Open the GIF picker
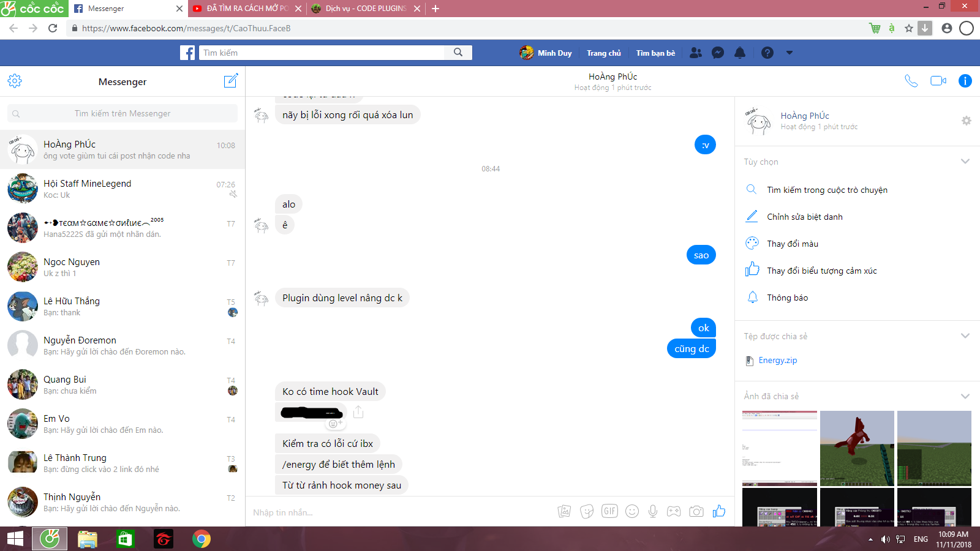Screen dimensions: 980x551 (609, 511)
